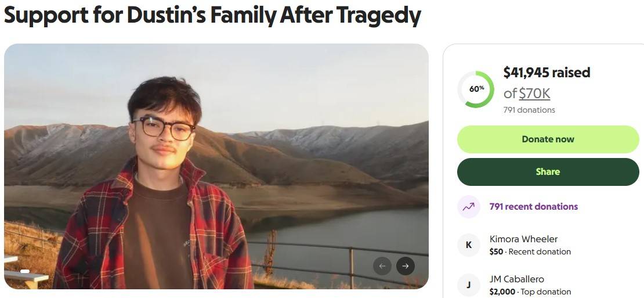Click the Support for Dustin's Family heading
Viewport: 644px width, 298px height.
(212, 15)
